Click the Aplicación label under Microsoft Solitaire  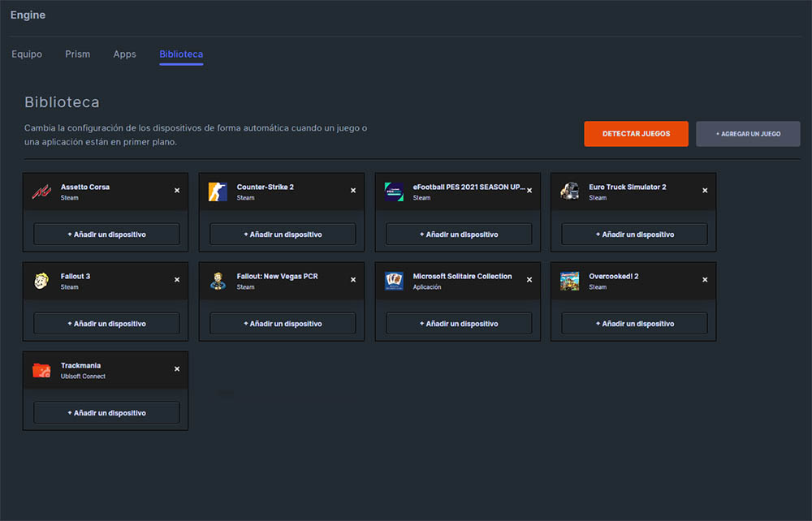pyautogui.click(x=427, y=287)
